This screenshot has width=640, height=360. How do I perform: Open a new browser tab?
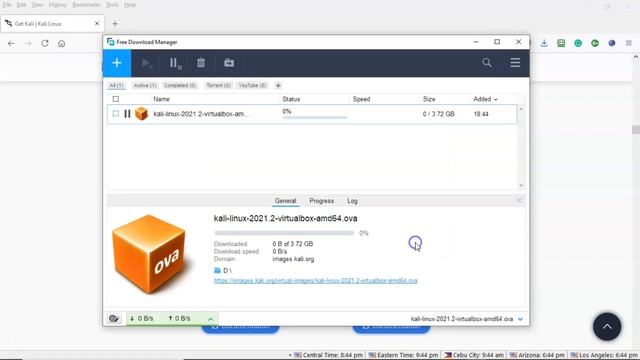click(115, 24)
